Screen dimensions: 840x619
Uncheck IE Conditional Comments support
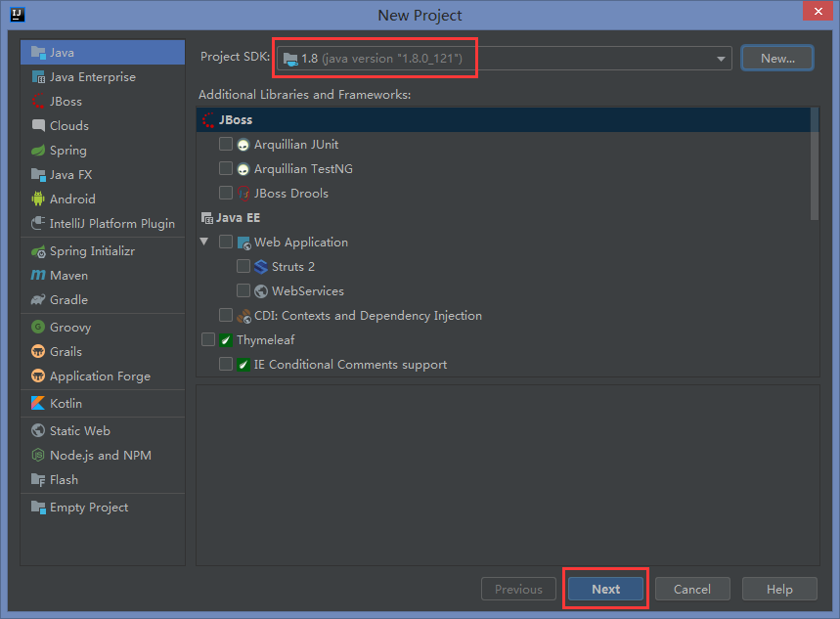(225, 364)
